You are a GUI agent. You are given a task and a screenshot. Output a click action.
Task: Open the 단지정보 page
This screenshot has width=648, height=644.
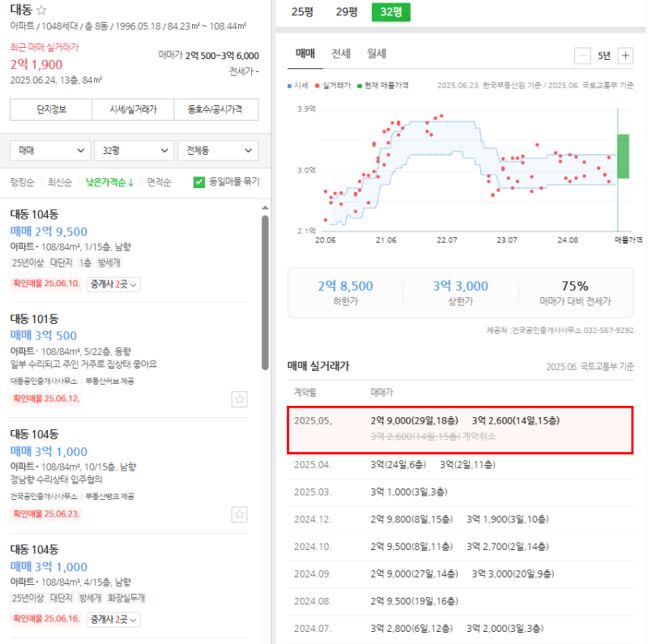coord(49,109)
